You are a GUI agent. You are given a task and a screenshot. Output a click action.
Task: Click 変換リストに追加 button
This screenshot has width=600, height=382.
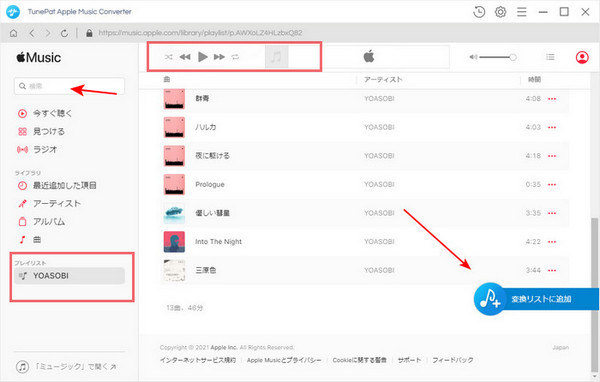point(536,299)
